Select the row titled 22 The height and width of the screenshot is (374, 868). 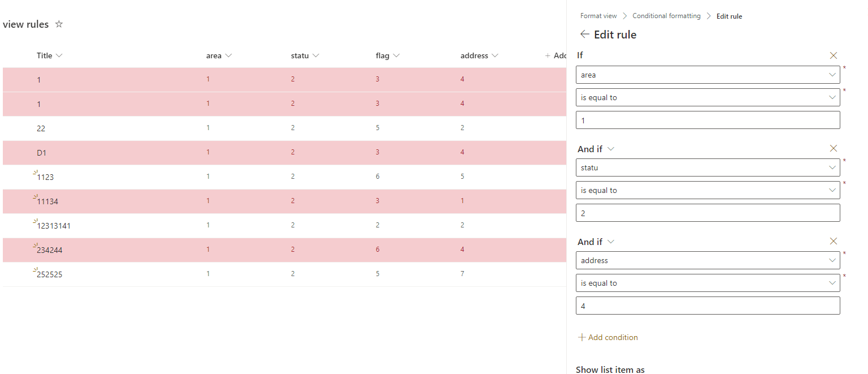(284, 128)
